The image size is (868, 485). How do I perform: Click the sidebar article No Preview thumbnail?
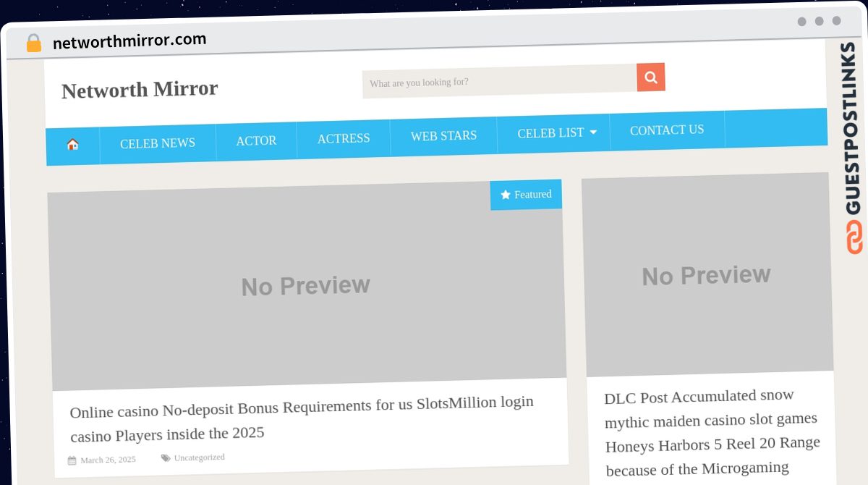[x=707, y=275]
